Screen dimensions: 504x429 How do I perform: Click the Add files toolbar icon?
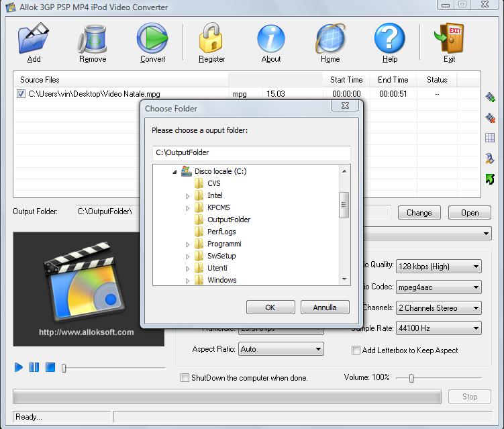coord(34,38)
